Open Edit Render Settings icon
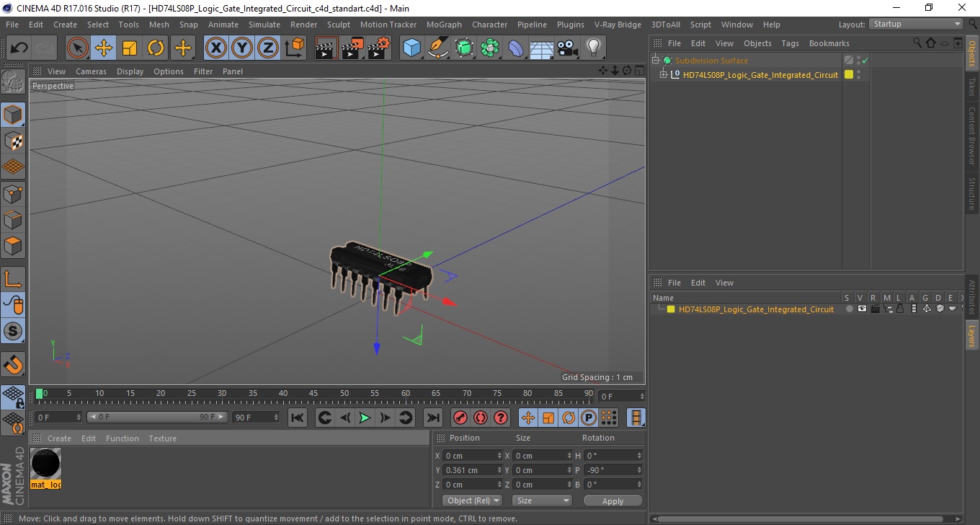The image size is (980, 525). (378, 48)
